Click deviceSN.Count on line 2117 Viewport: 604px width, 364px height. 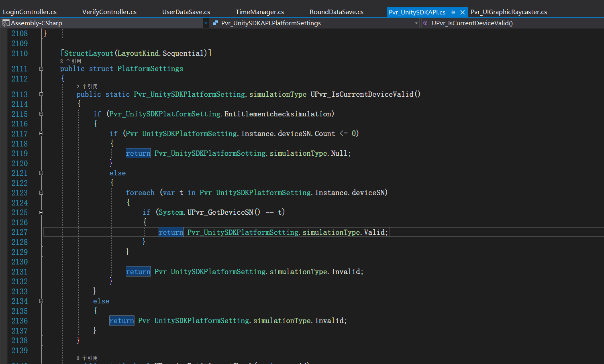[306, 134]
